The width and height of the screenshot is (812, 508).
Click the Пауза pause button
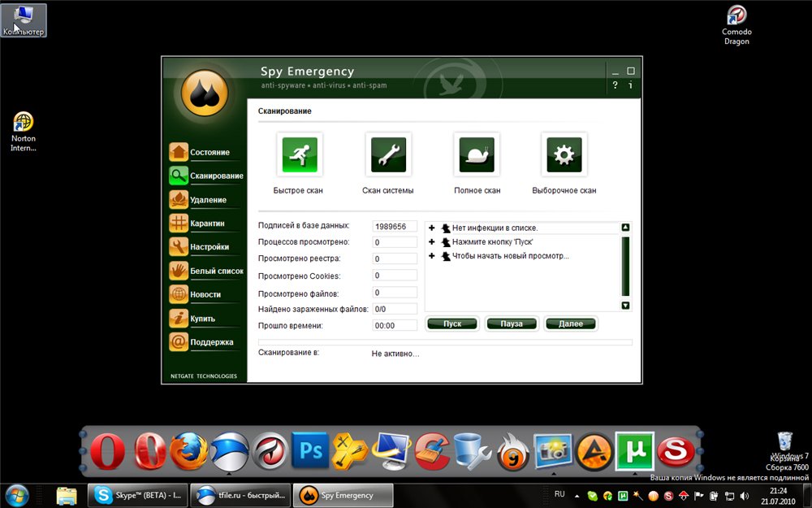click(511, 323)
